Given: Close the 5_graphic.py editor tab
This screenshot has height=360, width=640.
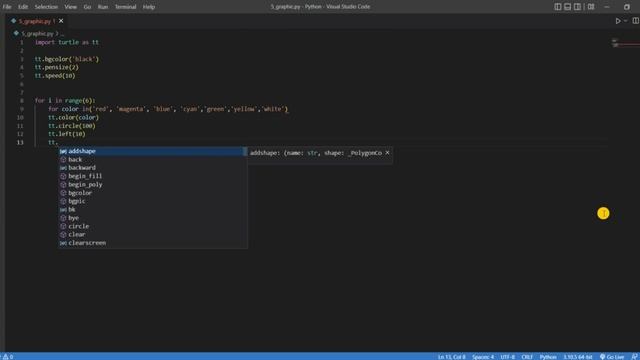Looking at the screenshot, I should coord(61,21).
